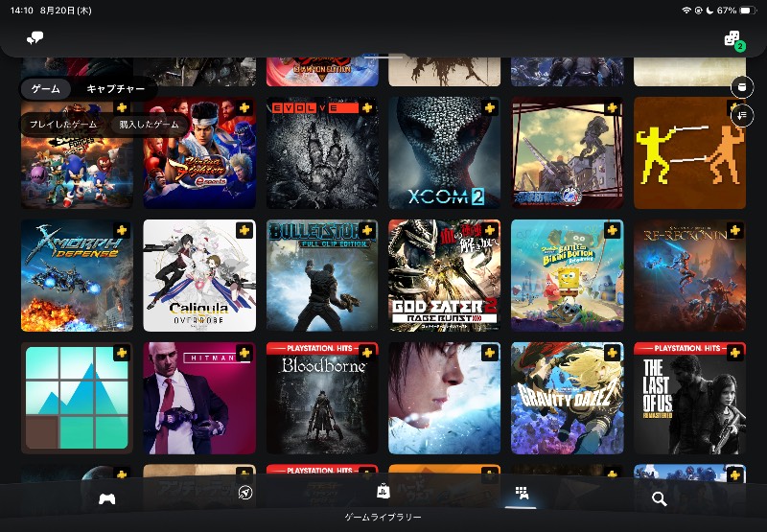Screen dimensions: 767x532
Task: Tap the PS Plus badge on Bulletstorm tile
Action: pos(367,230)
